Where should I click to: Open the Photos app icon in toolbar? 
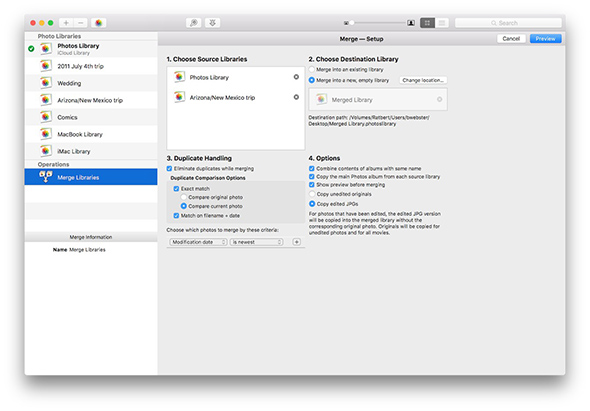[x=99, y=23]
